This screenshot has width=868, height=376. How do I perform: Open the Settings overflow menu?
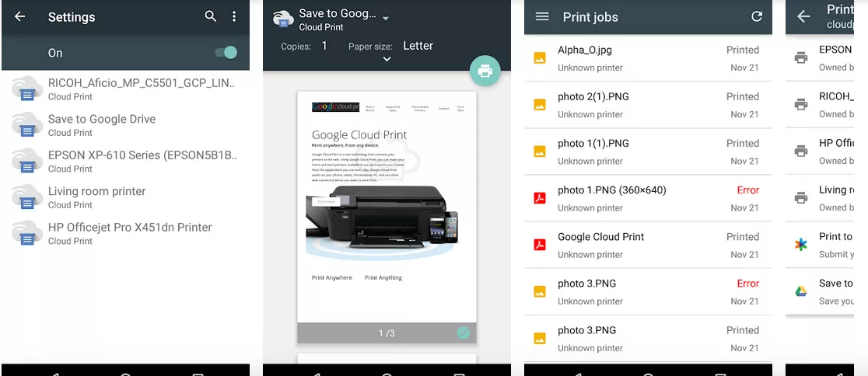click(x=234, y=16)
